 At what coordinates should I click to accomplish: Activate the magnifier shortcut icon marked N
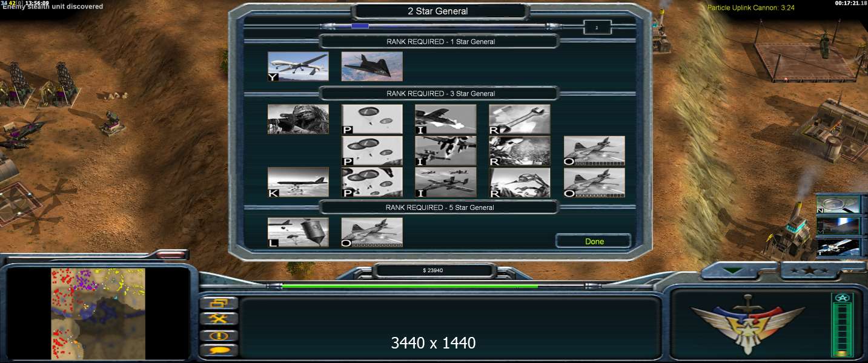[838, 204]
